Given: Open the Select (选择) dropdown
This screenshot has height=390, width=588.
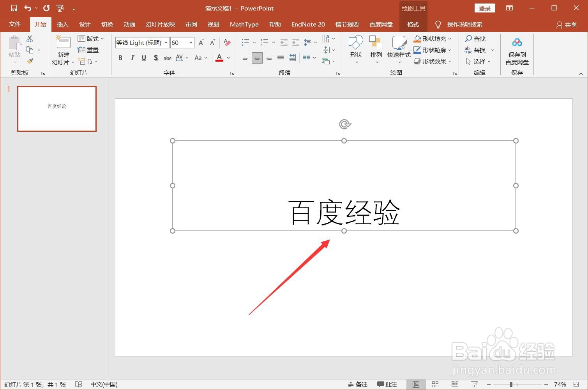Looking at the screenshot, I should tap(479, 61).
